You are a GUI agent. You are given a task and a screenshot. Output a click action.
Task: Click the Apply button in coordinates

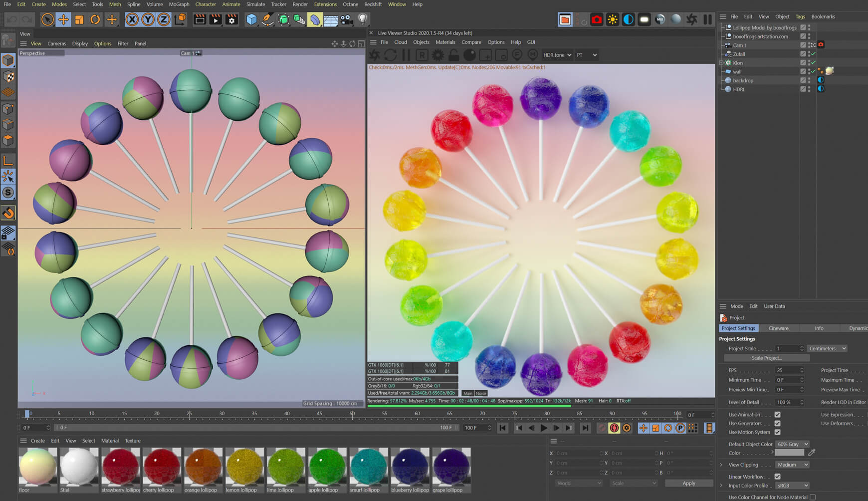pos(689,483)
